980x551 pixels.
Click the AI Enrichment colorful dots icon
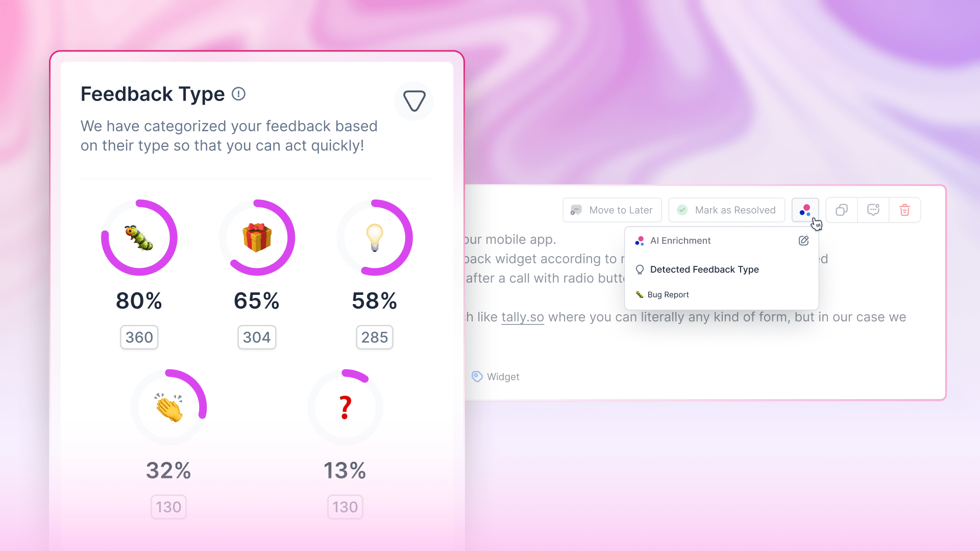coord(805,210)
